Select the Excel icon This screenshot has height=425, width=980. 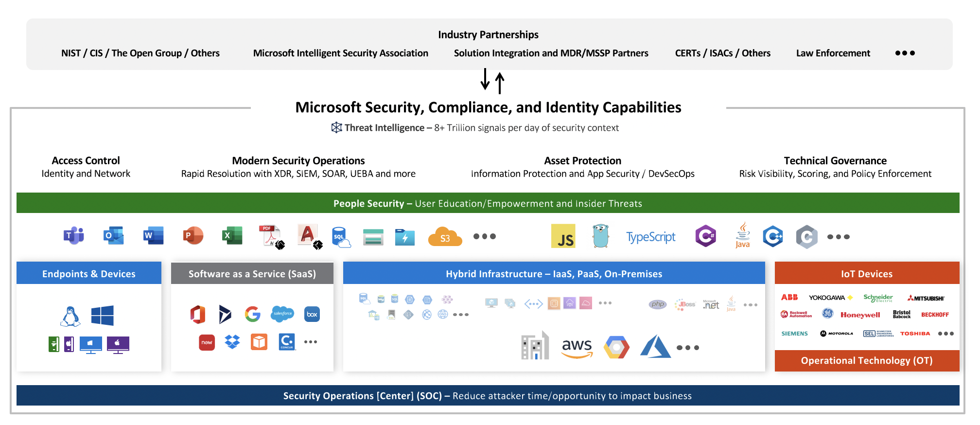pyautogui.click(x=232, y=236)
